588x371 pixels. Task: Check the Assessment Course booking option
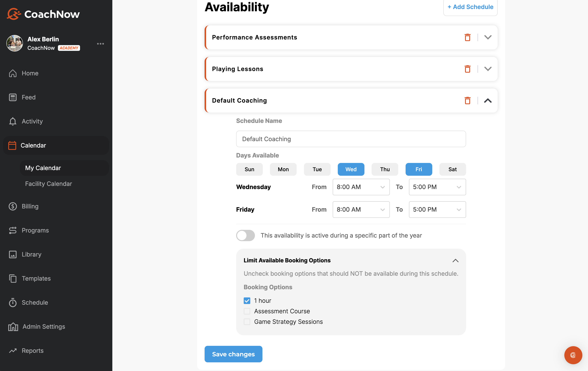247,311
